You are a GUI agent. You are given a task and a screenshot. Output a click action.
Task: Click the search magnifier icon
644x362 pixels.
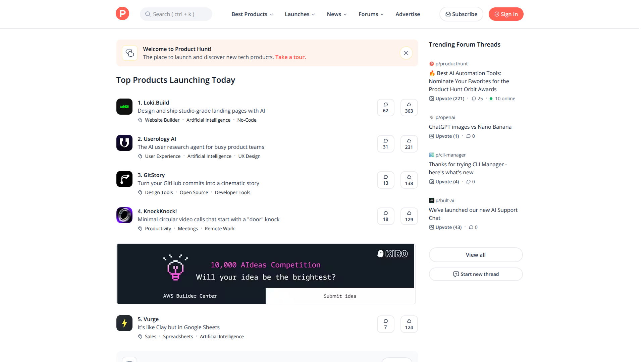148,14
